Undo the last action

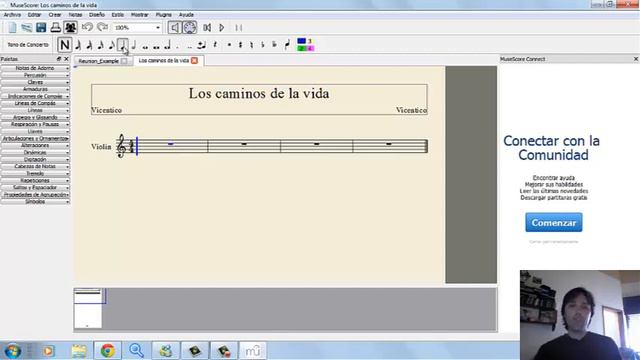(x=87, y=27)
